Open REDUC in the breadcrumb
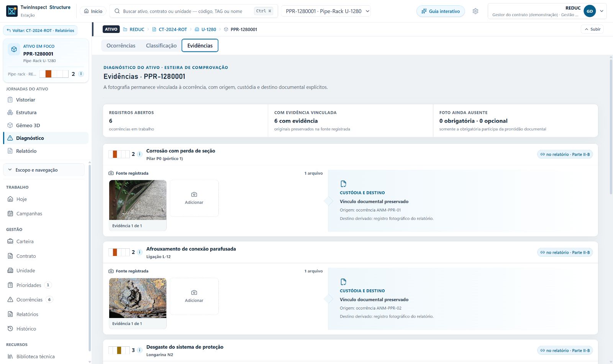 click(134, 30)
